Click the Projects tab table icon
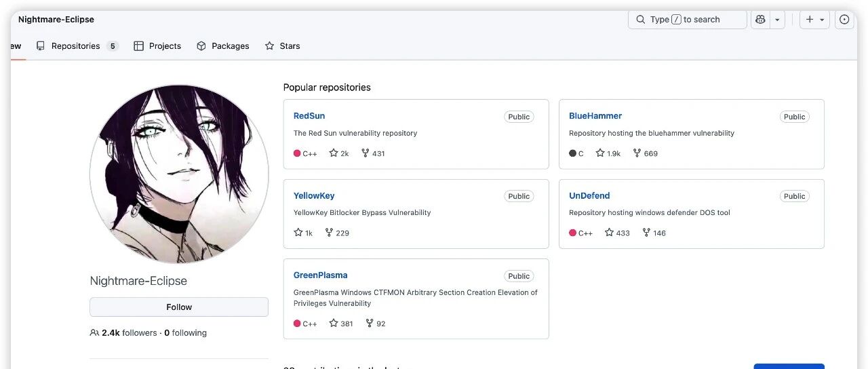Screen dimensions: 868x369 139,46
